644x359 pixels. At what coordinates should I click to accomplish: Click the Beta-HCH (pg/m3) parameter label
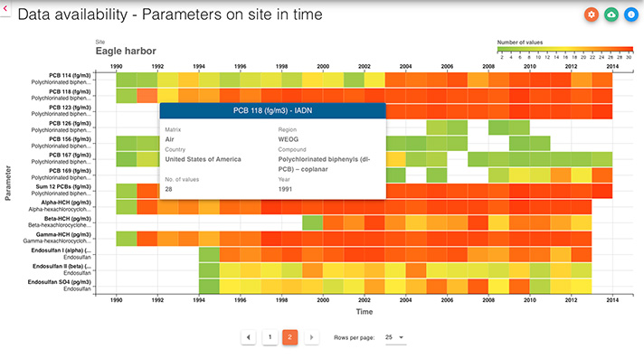(x=67, y=219)
